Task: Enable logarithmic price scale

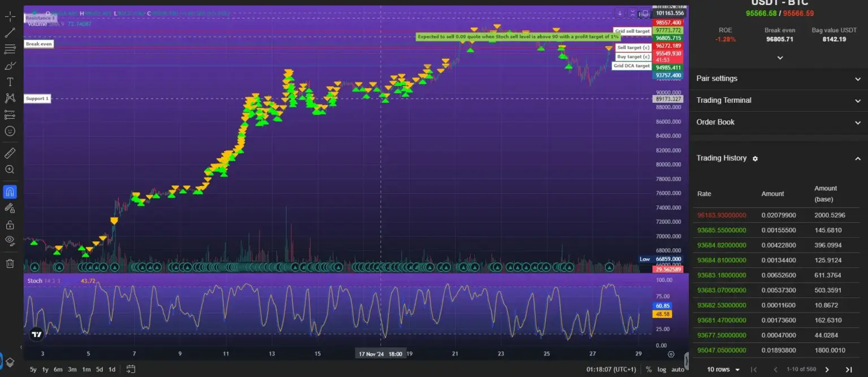Action: (x=662, y=369)
